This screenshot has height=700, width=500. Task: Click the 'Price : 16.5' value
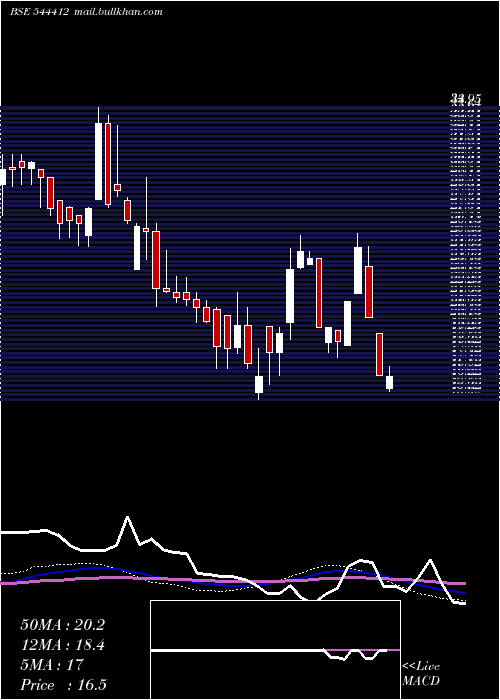[63, 685]
